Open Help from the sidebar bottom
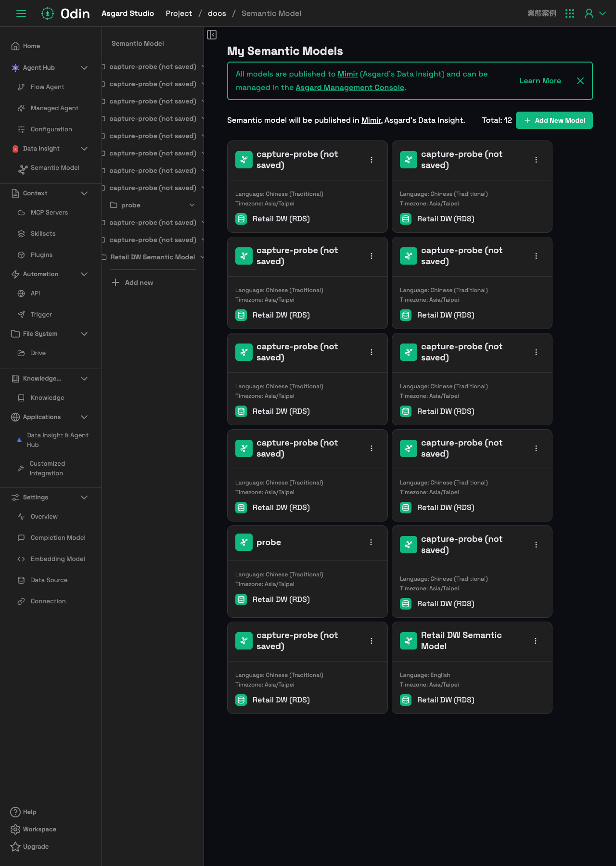The width and height of the screenshot is (616, 866). (x=24, y=812)
